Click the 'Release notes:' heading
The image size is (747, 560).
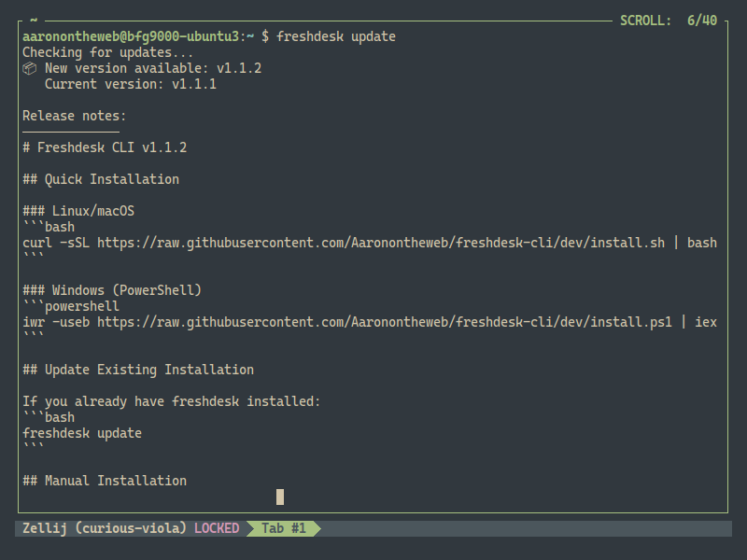pyautogui.click(x=75, y=116)
